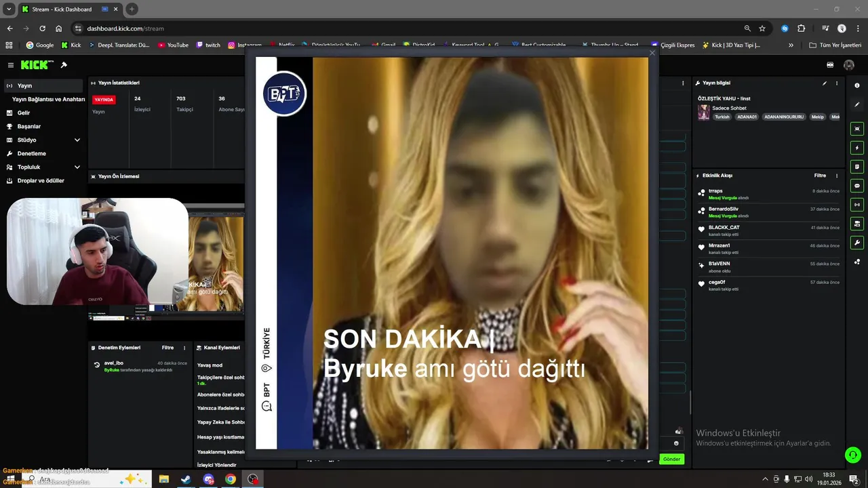Image resolution: width=868 pixels, height=488 pixels.
Task: Open Chrome tab search dropdown arrow
Action: [x=9, y=9]
